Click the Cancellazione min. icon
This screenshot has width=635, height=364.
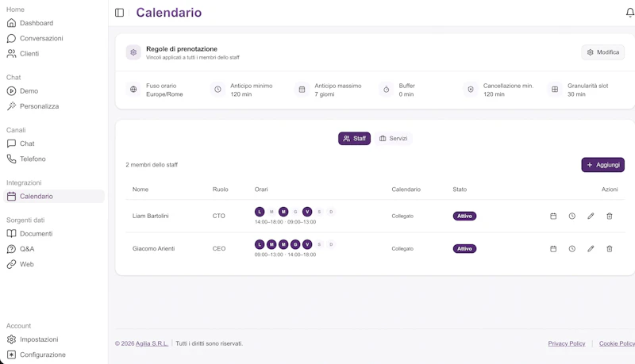tap(471, 90)
